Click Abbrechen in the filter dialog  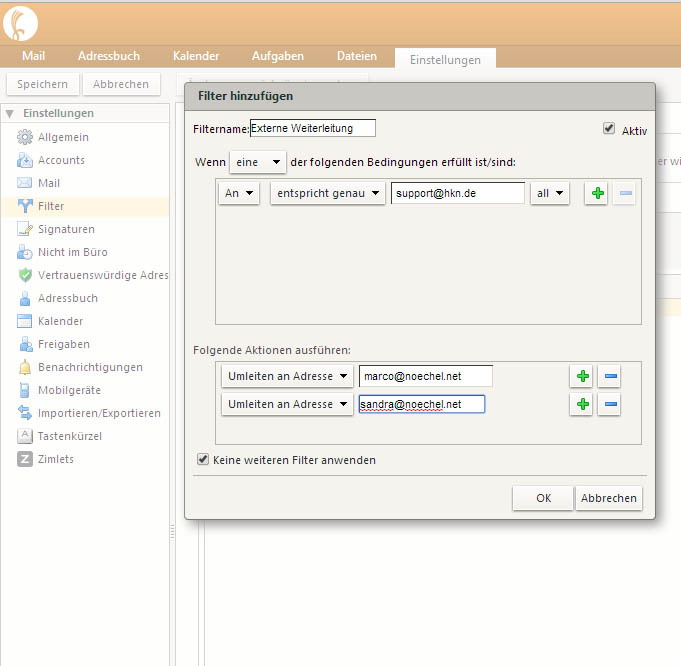[609, 498]
